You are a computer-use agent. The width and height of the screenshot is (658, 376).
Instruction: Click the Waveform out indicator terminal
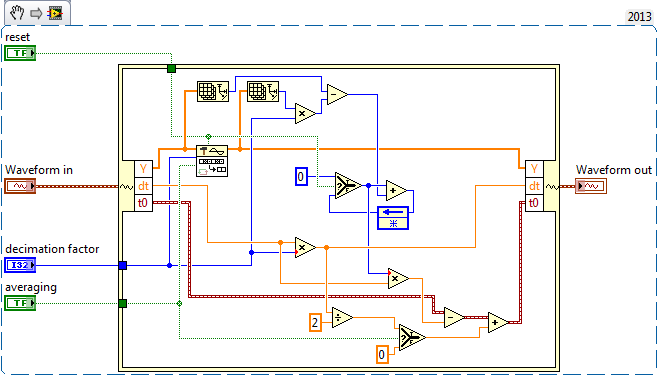[x=591, y=185]
